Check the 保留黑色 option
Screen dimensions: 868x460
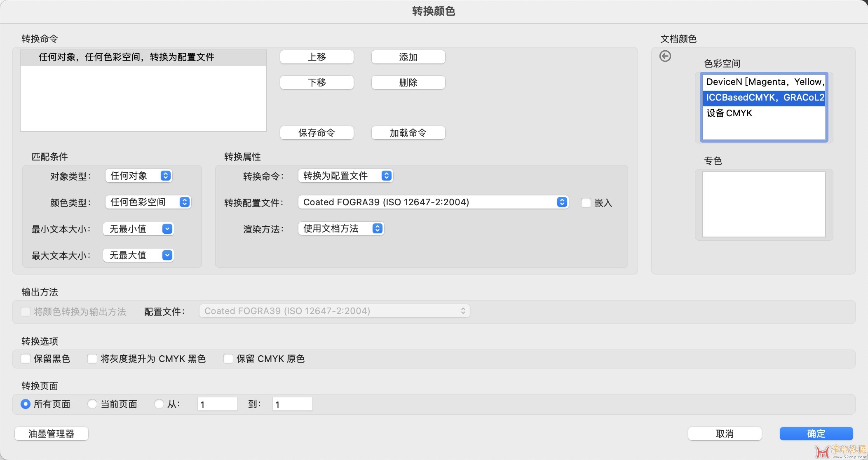coord(26,359)
